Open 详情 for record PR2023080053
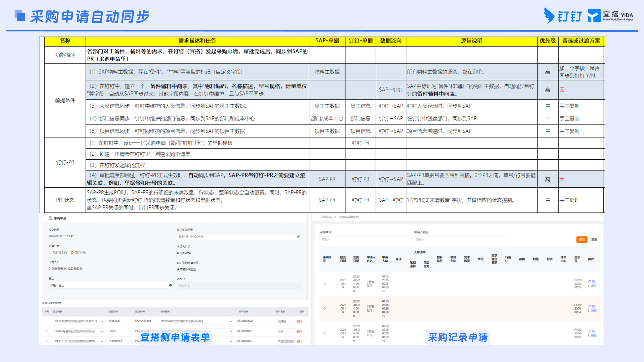644x362 pixels. point(591,331)
